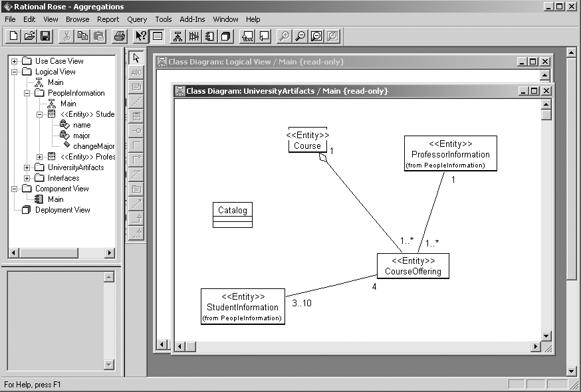Screen dimensions: 581x392
Task: Select the Anchor Note to Item tool
Action: point(136,101)
